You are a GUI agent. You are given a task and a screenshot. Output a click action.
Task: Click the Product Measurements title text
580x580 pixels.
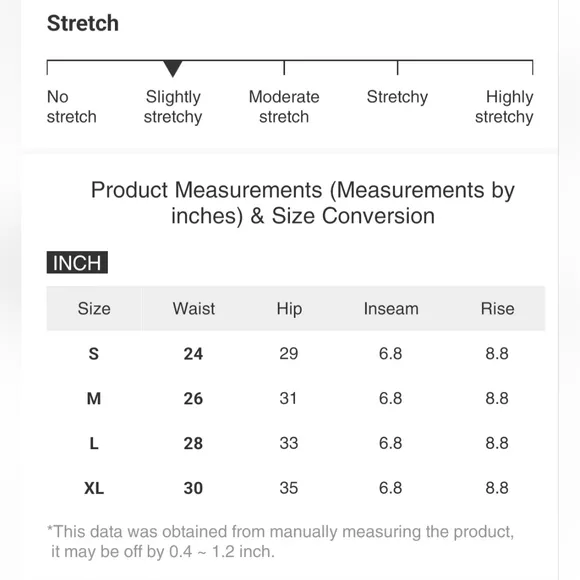(303, 203)
